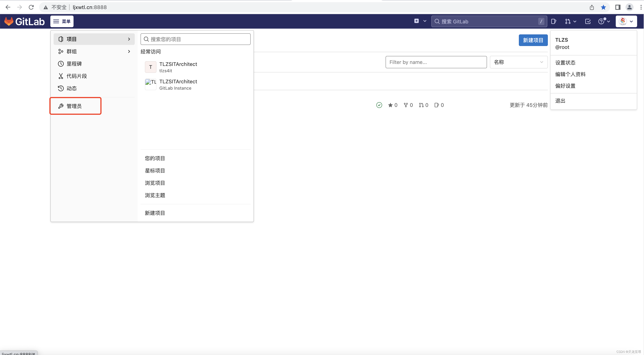Click the GitLab fox logo

[9, 21]
